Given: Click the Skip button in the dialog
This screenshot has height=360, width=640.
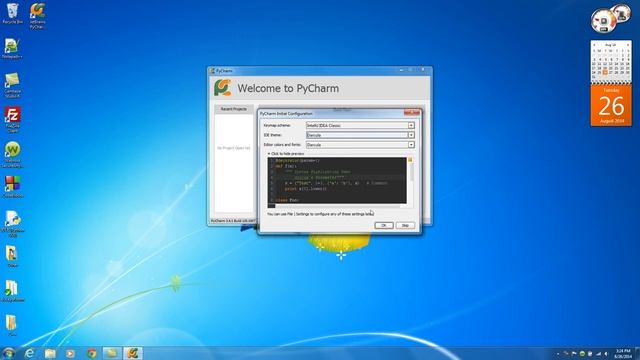Looking at the screenshot, I should 405,225.
